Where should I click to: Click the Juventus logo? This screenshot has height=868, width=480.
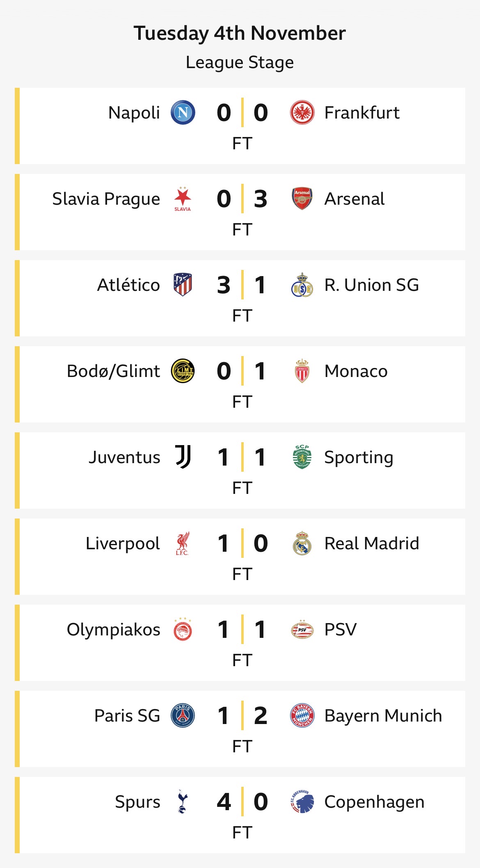click(x=183, y=457)
